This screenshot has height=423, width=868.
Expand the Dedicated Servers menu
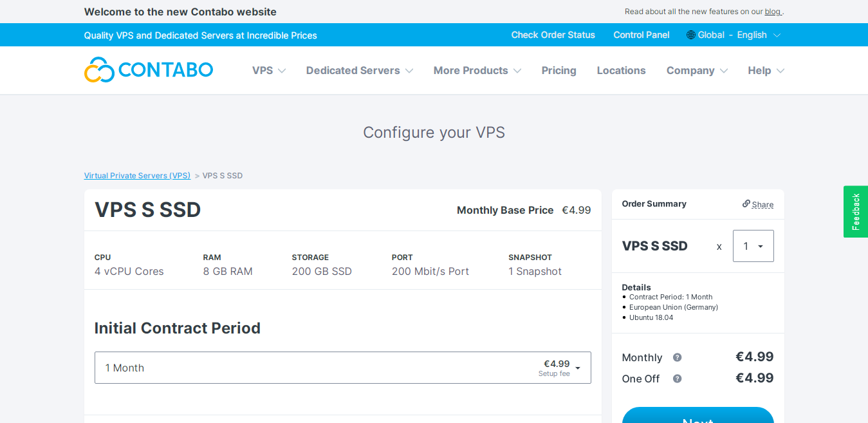(x=360, y=70)
